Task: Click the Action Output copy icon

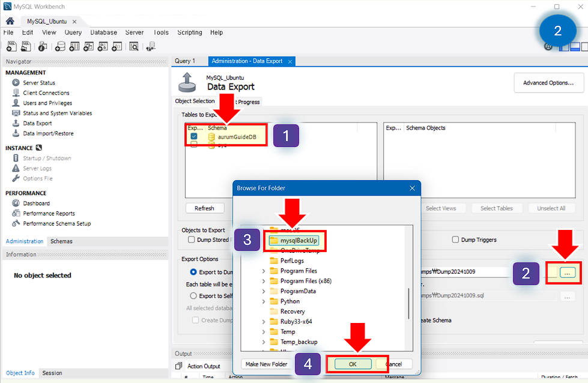Action: [179, 366]
